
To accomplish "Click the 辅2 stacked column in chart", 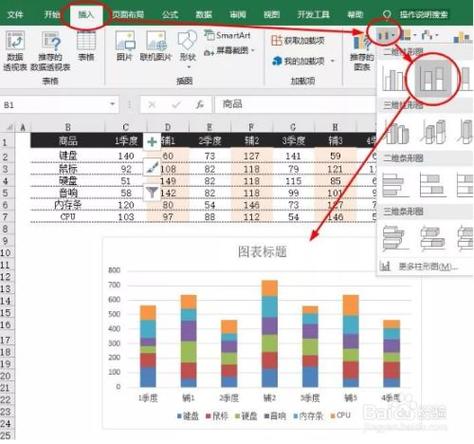I will tap(269, 334).
